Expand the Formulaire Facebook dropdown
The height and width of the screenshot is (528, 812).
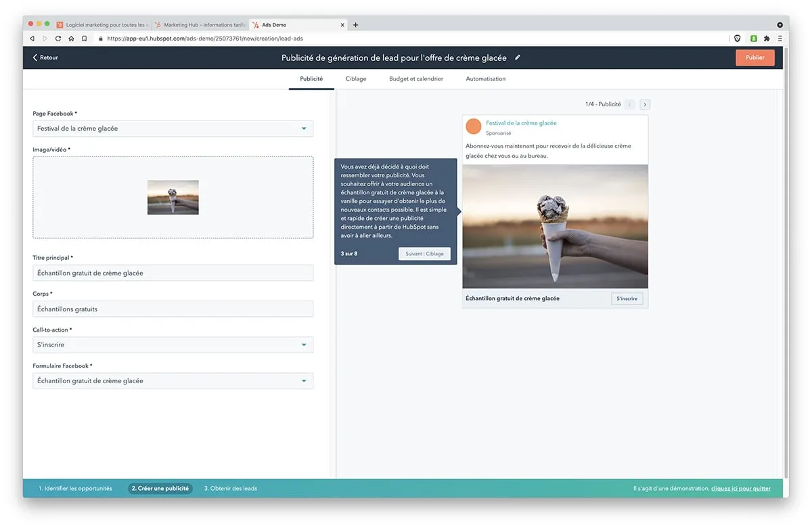tap(173, 380)
